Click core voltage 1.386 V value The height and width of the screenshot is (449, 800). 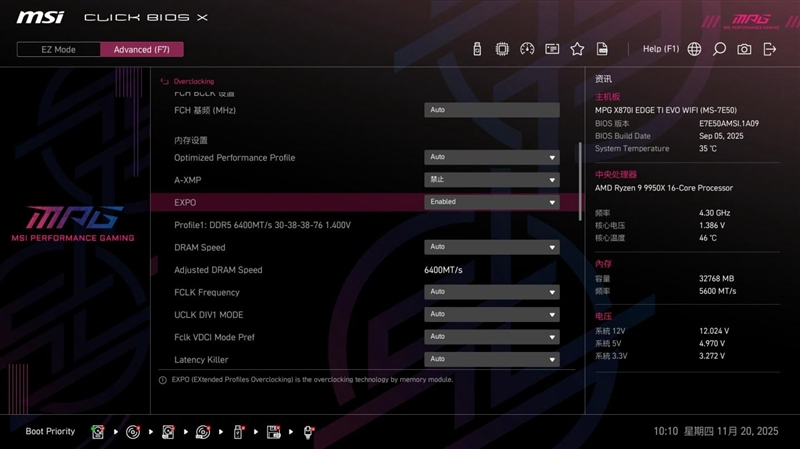pos(712,226)
